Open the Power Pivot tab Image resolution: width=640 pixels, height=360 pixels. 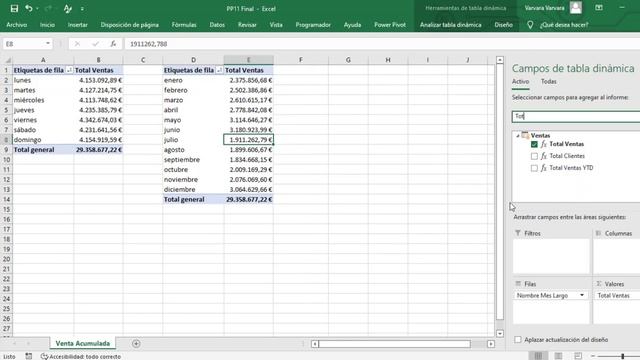point(390,25)
